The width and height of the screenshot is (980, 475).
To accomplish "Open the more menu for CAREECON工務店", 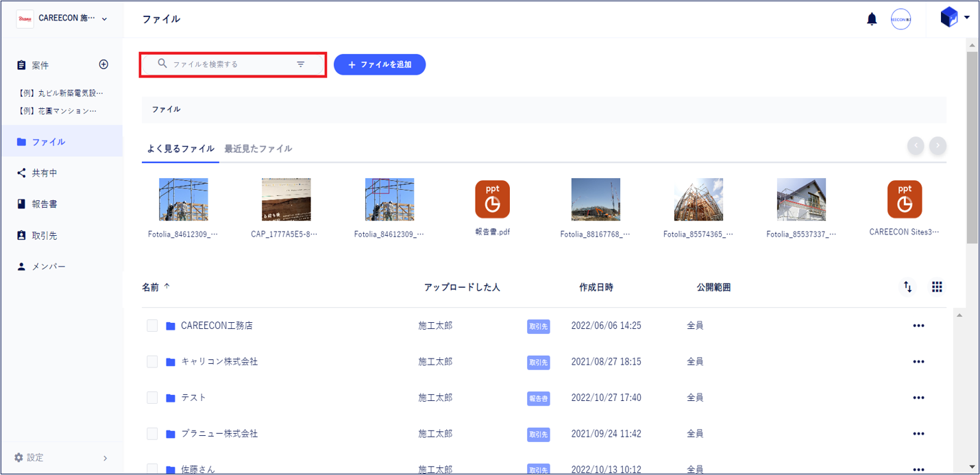I will (x=919, y=326).
